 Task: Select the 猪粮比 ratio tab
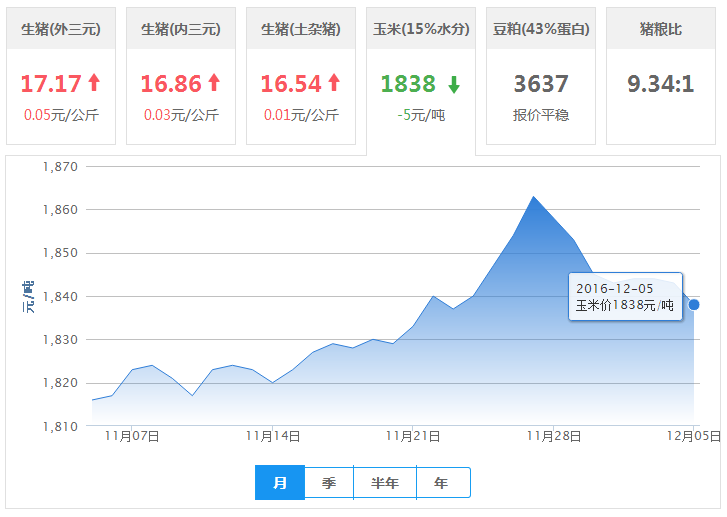tap(661, 76)
